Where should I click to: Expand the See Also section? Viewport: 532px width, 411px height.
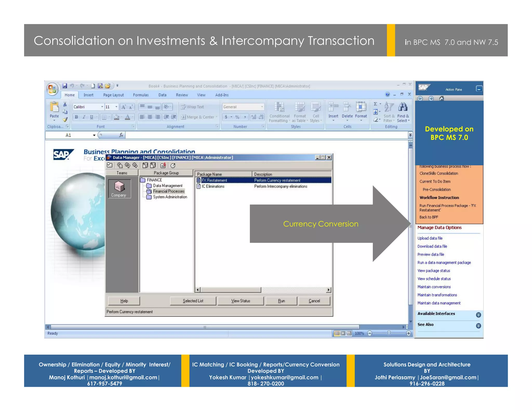[x=478, y=326]
